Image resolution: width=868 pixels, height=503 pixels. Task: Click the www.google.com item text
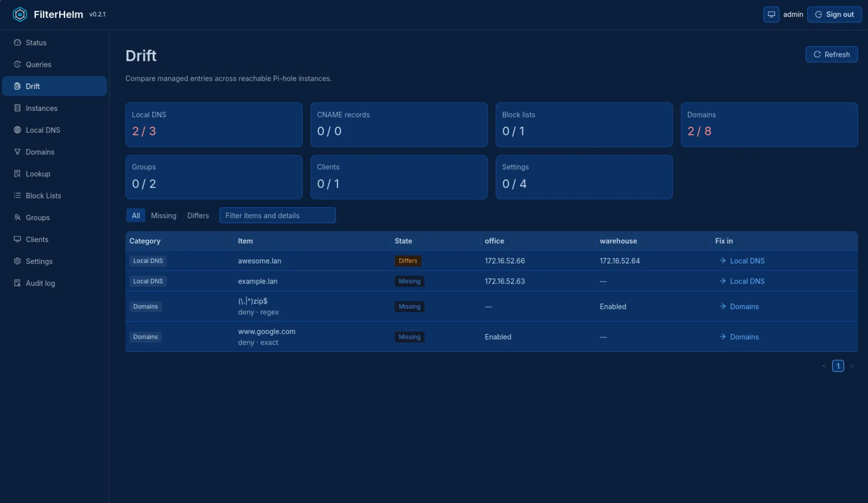[x=266, y=331]
